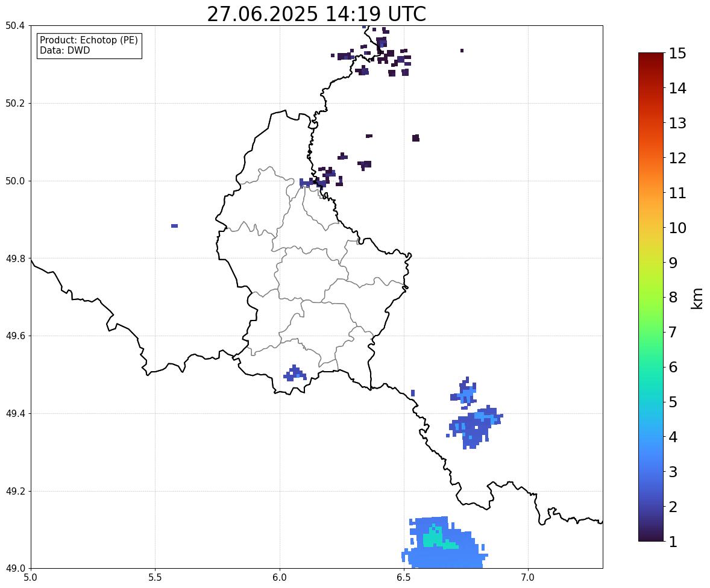The height and width of the screenshot is (588, 710).
Task: Click the dark red top of colorbar
Action: pos(651,59)
